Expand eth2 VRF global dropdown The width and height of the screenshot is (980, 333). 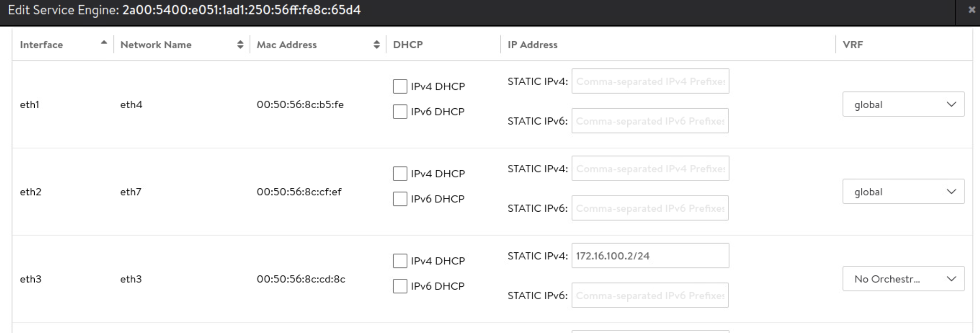pos(903,191)
